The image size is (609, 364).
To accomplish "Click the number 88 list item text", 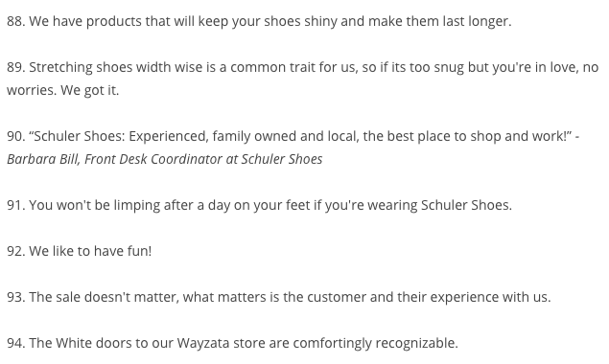I will tap(259, 21).
